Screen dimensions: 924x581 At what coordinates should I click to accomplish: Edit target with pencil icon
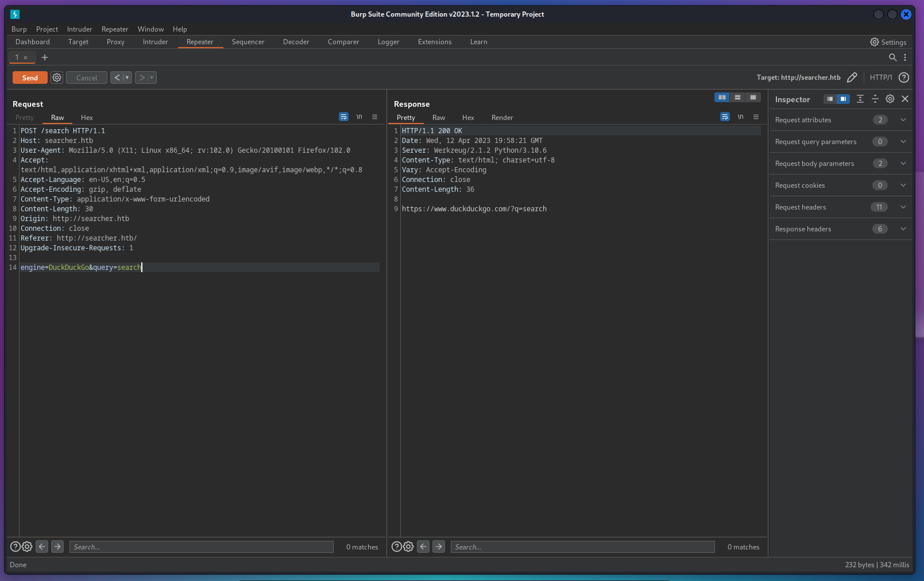coord(852,78)
